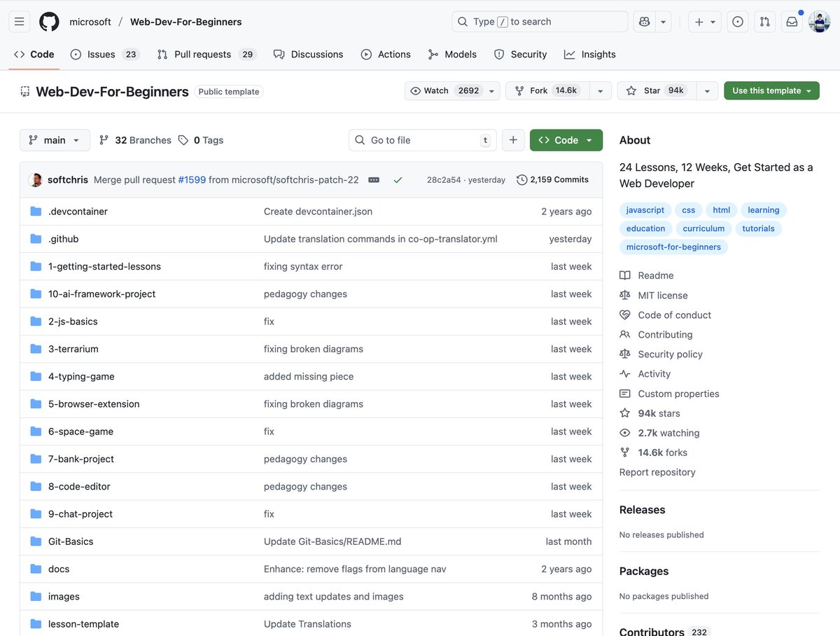Viewport: 840px width, 636px height.
Task: Open the microsoft-for-beginners topic tag
Action: click(673, 247)
